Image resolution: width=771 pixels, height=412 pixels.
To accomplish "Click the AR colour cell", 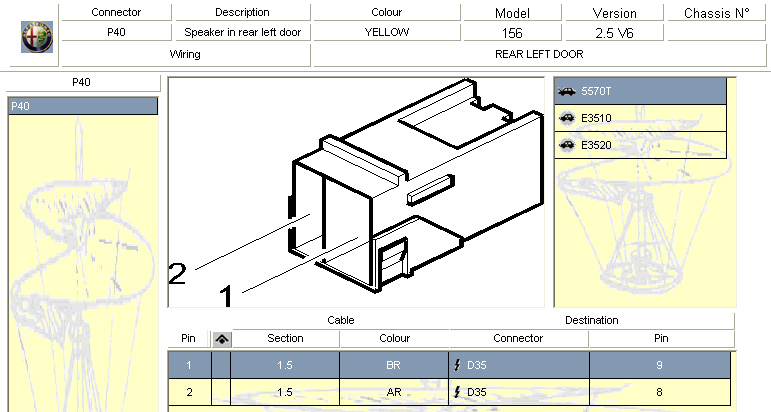I will (393, 392).
